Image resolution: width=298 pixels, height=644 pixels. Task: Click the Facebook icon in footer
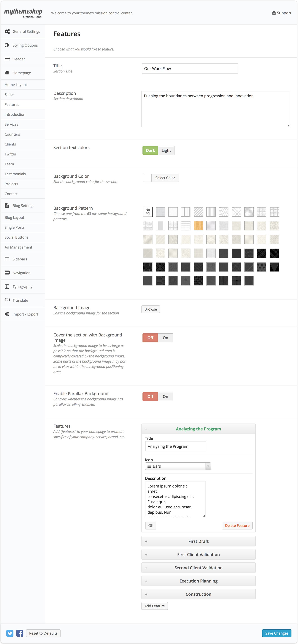[x=20, y=633]
